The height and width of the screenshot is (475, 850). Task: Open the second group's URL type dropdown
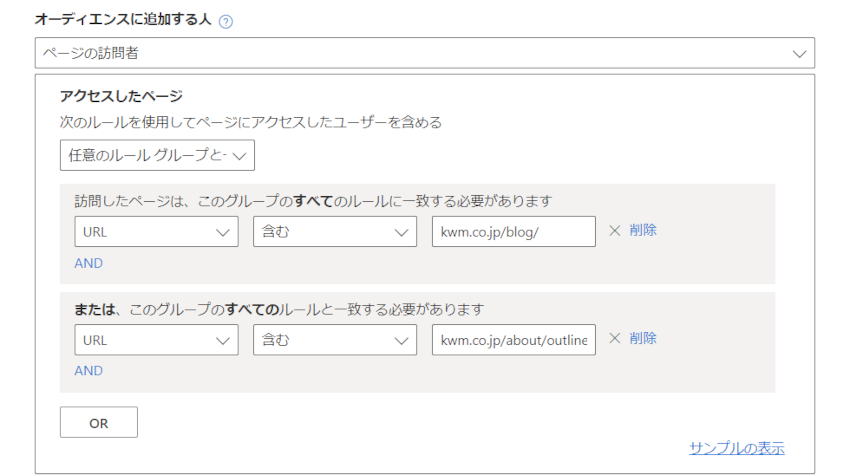click(157, 340)
